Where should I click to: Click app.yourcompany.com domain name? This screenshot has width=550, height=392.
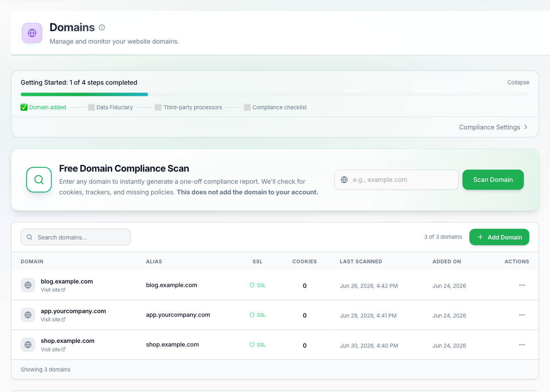click(73, 311)
